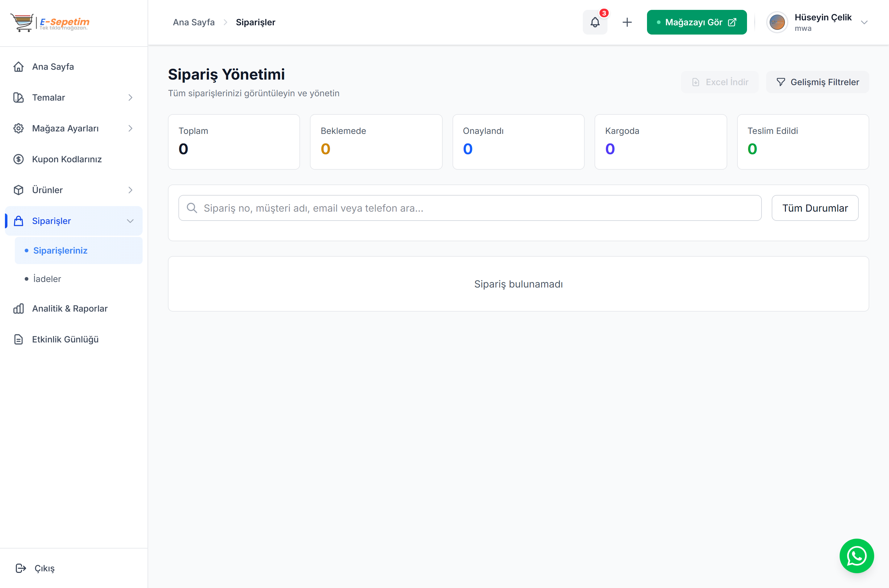This screenshot has height=588, width=889.
Task: Open Kupon Kodlarınız menu item
Action: (x=73, y=159)
